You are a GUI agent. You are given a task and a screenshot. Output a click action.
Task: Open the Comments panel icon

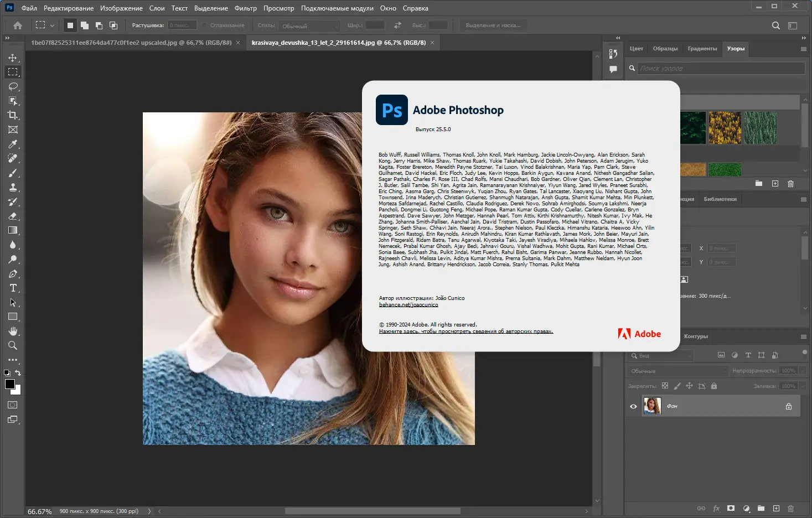click(613, 69)
